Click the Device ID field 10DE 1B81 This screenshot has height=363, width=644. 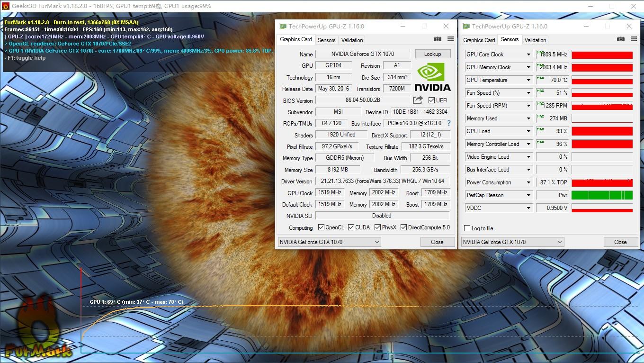[420, 112]
